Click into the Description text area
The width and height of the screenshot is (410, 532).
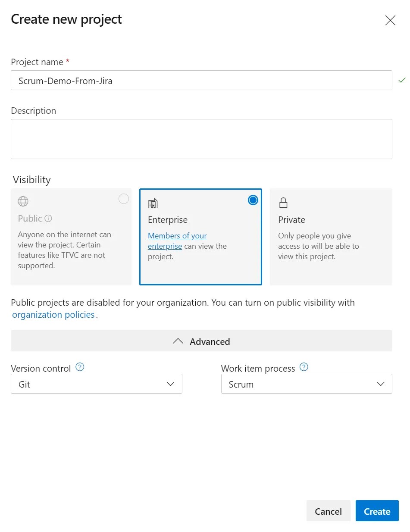201,139
